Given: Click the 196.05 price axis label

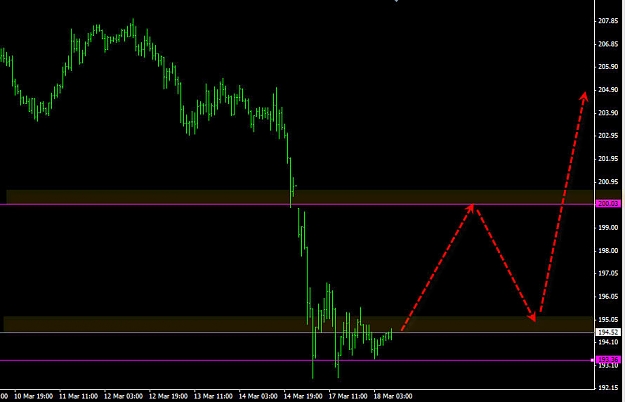Looking at the screenshot, I should coord(608,296).
